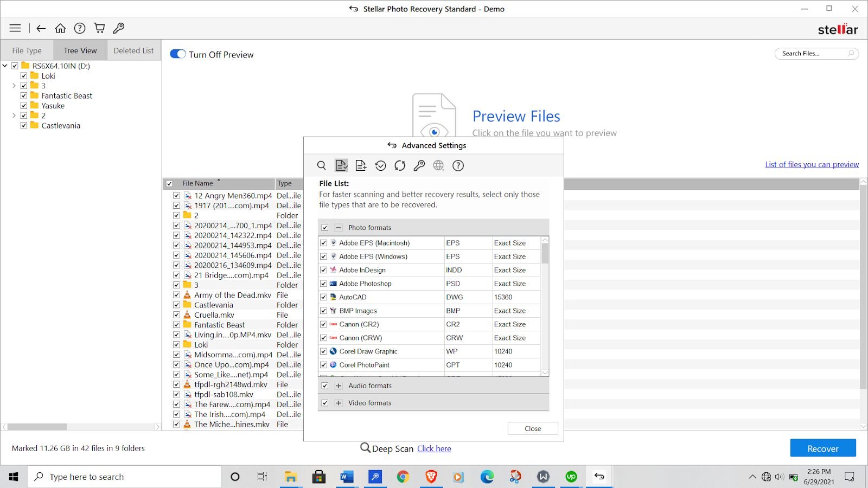Toggle the Turn Off Preview switch
Image resolution: width=868 pixels, height=488 pixels.
178,54
